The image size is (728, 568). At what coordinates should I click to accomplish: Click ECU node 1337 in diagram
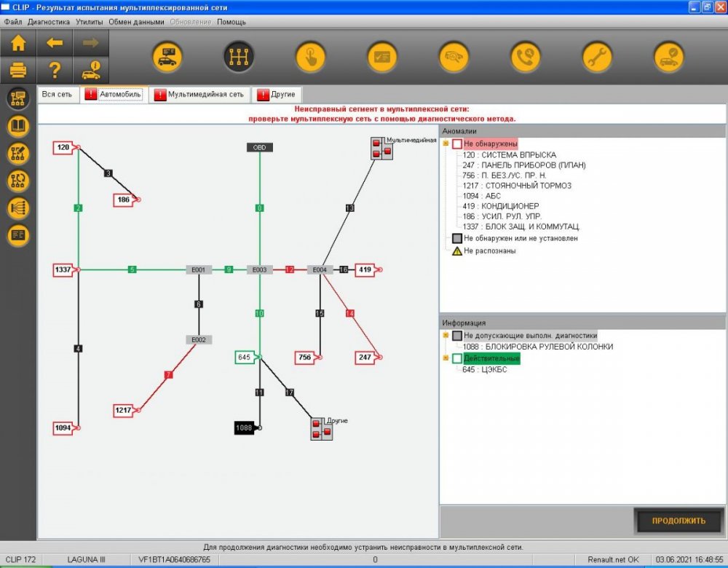[x=63, y=269]
